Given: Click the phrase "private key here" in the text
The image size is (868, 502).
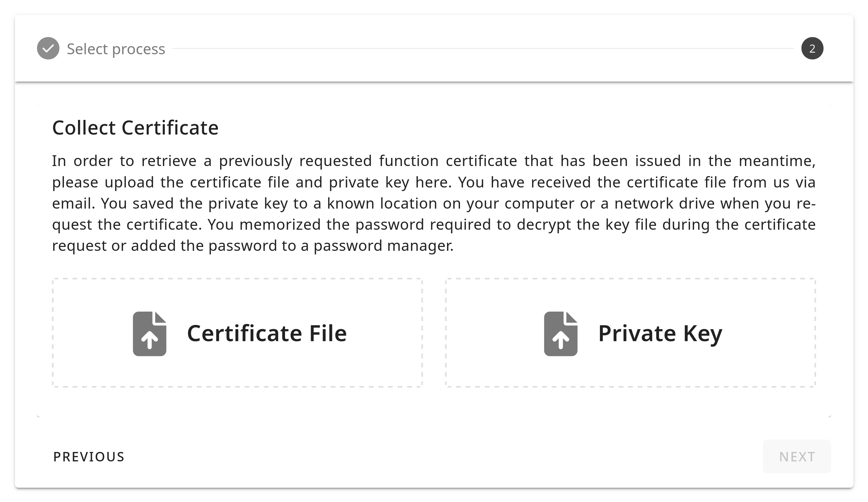Looking at the screenshot, I should (x=390, y=182).
